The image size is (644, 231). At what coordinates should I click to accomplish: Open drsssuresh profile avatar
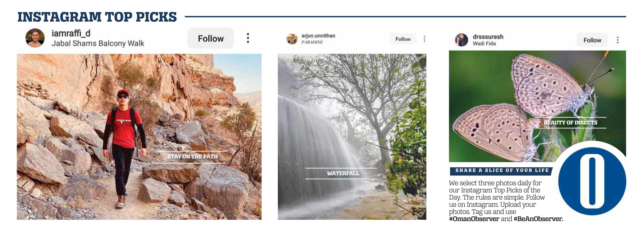(461, 40)
